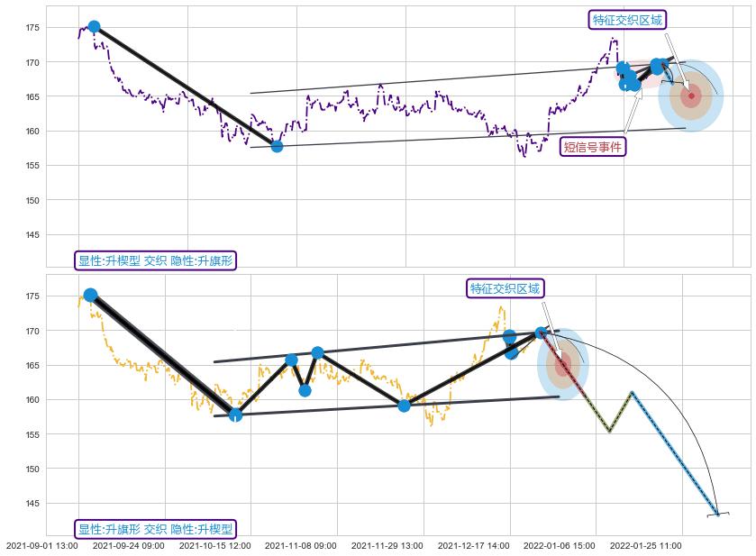Click bottom chart's blue marker at November peak
The height and width of the screenshot is (556, 756).
pos(317,352)
